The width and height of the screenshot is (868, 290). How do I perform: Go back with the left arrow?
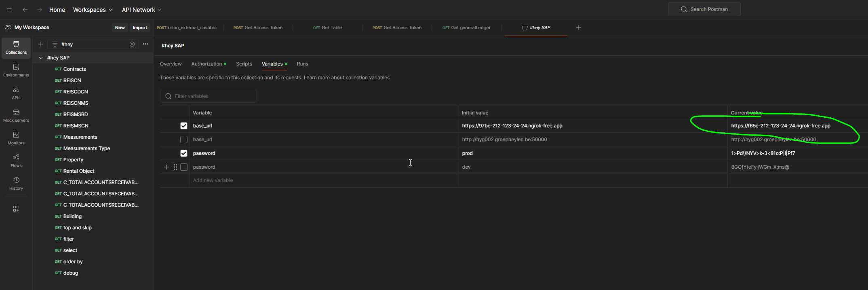(x=25, y=10)
